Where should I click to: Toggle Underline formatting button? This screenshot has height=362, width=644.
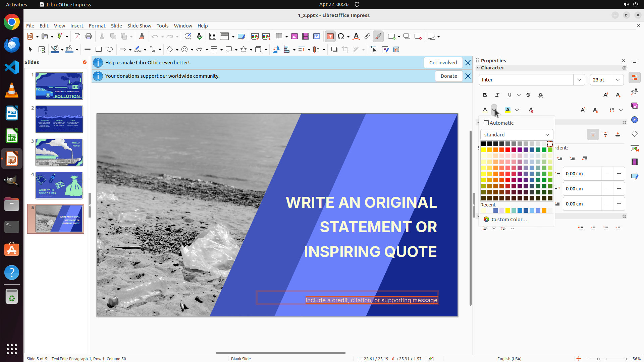click(510, 95)
